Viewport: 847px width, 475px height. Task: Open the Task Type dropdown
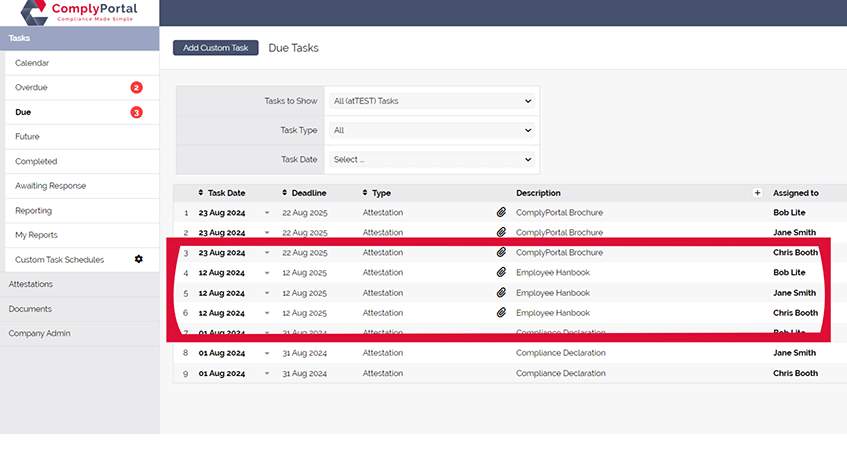point(431,130)
